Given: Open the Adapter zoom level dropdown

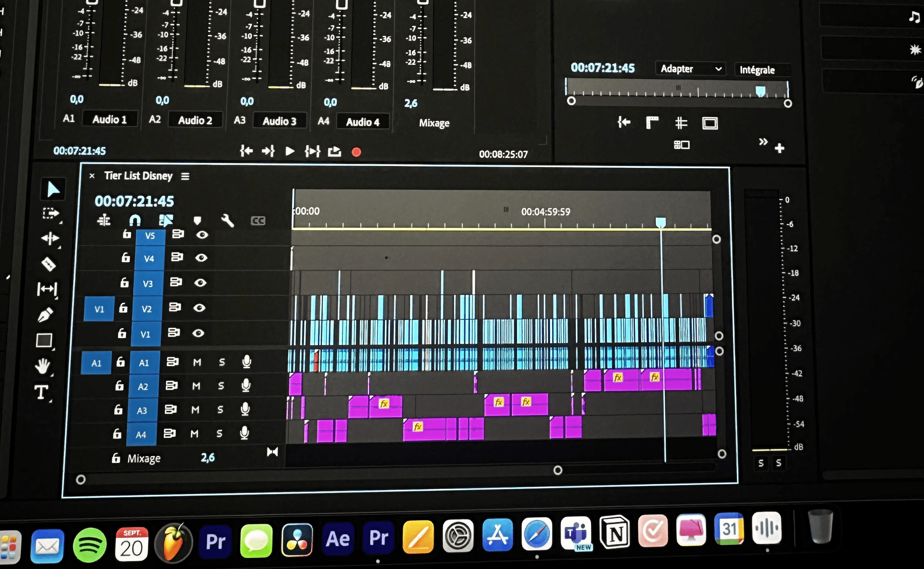Looking at the screenshot, I should 690,69.
